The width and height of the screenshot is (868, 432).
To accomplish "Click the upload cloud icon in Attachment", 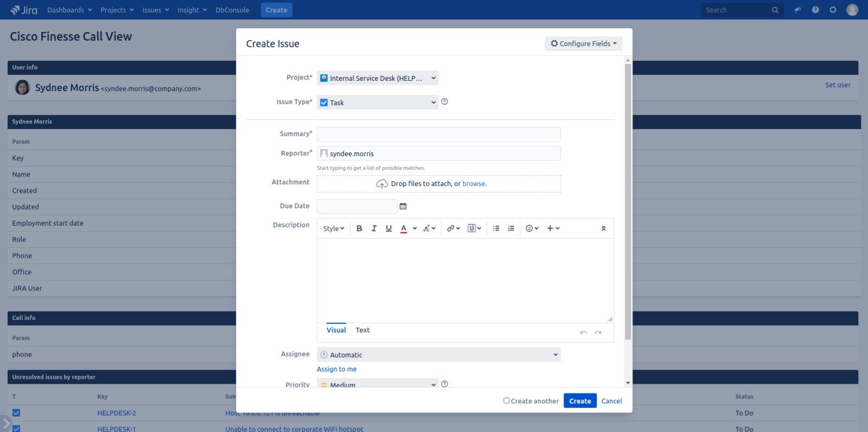I will click(x=382, y=184).
